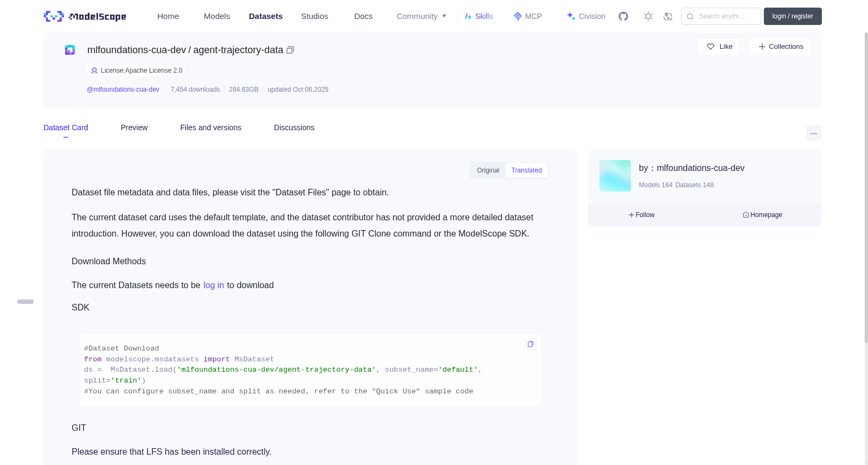This screenshot has height=465, width=868.
Task: Click 'Datasets 148' count text
Action: [694, 185]
